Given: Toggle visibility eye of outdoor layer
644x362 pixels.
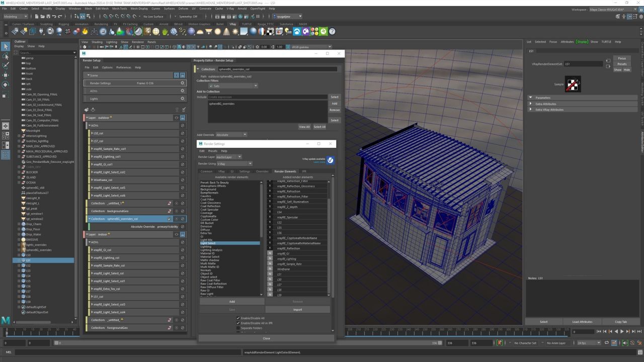Looking at the screenshot, I should 176,118.
